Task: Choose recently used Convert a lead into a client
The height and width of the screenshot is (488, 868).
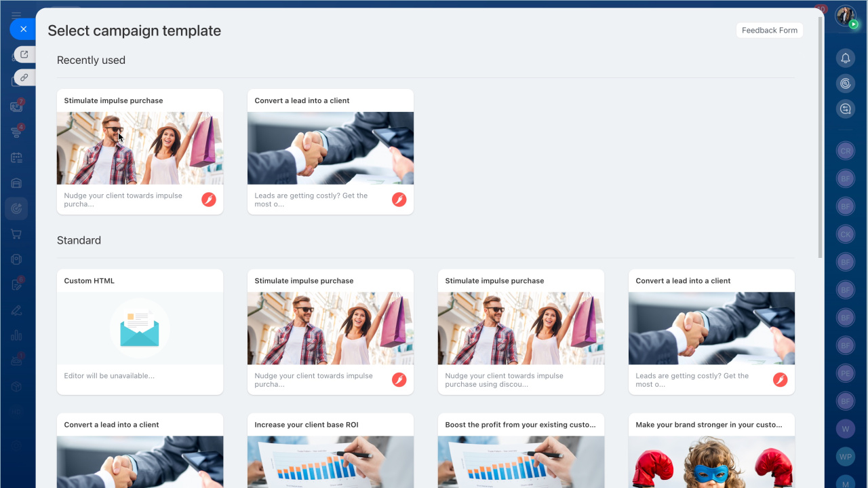Action: click(x=330, y=151)
